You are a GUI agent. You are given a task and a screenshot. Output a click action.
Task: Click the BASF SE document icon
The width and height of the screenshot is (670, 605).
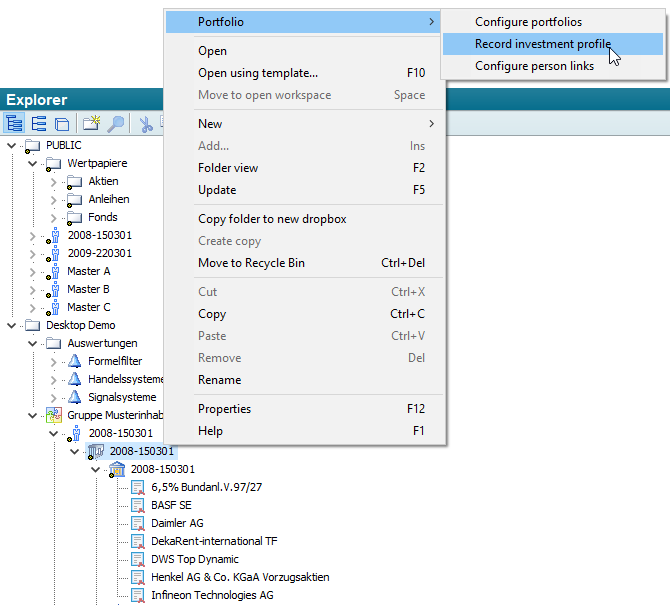137,505
